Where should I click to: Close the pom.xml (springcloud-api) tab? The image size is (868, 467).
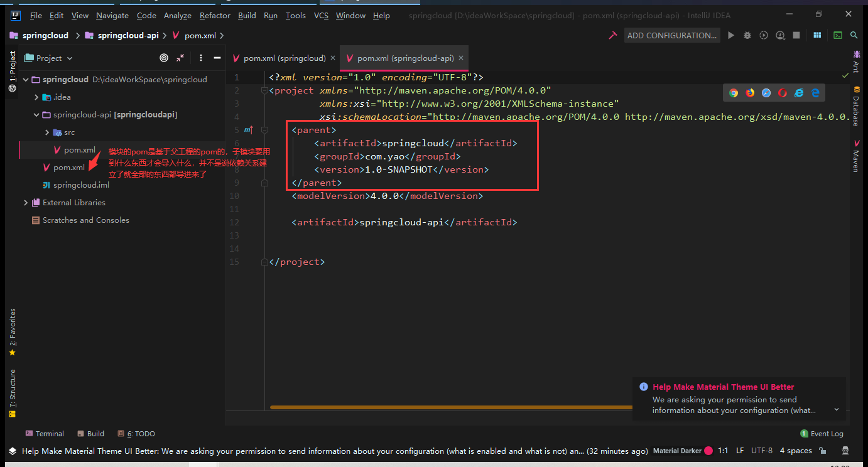pyautogui.click(x=461, y=58)
